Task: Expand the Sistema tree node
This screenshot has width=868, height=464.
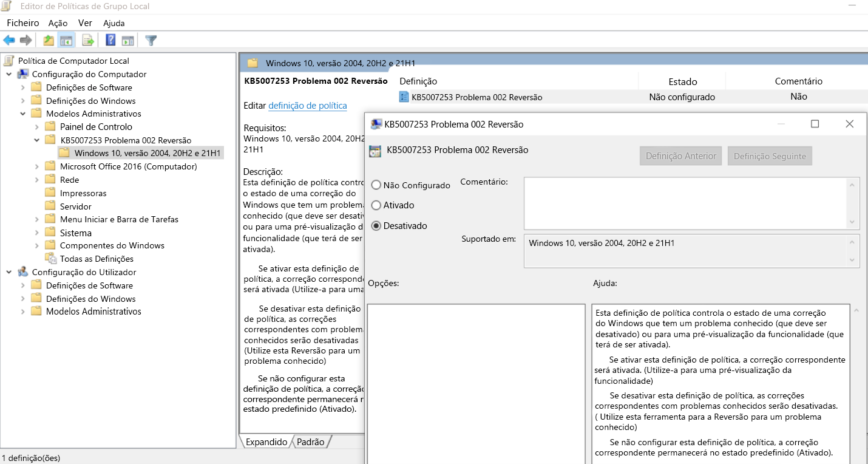Action: (37, 233)
